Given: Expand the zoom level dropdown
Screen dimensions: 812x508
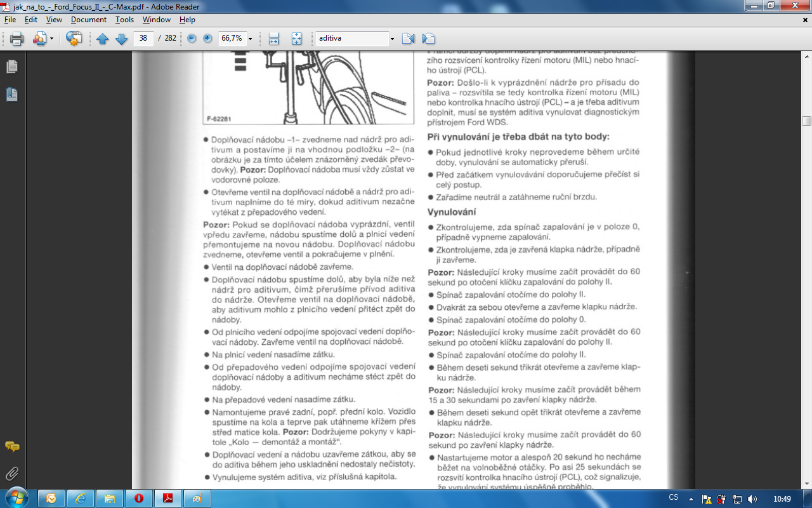Looking at the screenshot, I should [251, 39].
